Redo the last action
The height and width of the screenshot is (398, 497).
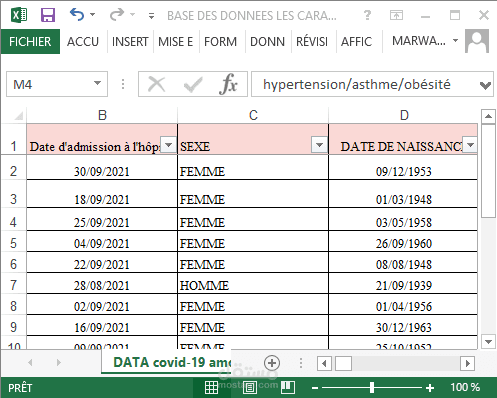[x=117, y=15]
